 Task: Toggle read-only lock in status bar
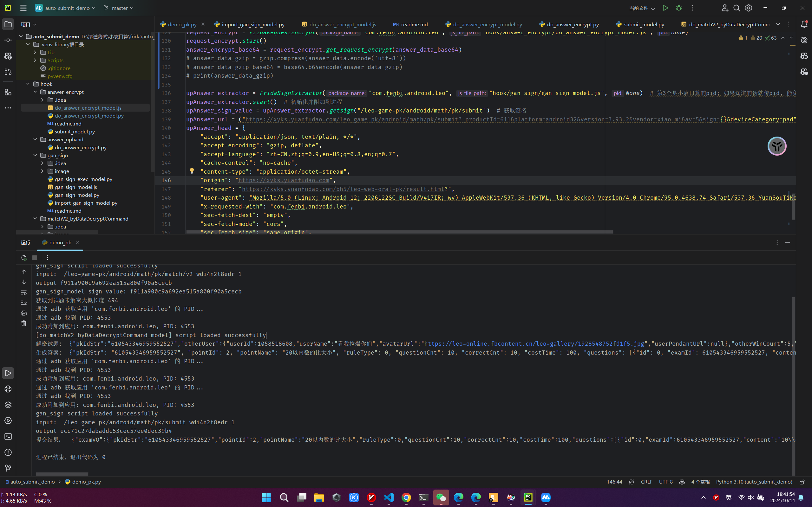(802, 482)
